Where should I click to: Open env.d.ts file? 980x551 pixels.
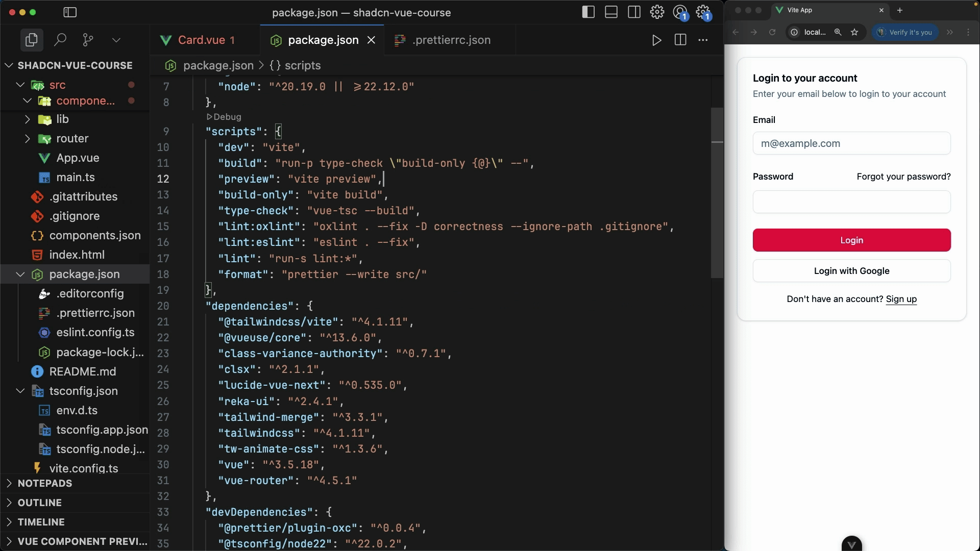click(x=77, y=410)
